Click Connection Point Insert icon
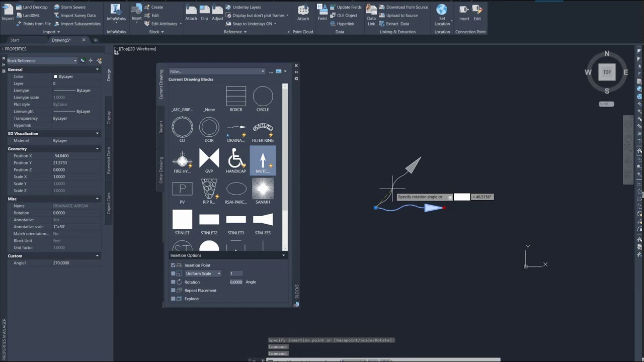Screen dimensions: 644x362 pos(464,13)
